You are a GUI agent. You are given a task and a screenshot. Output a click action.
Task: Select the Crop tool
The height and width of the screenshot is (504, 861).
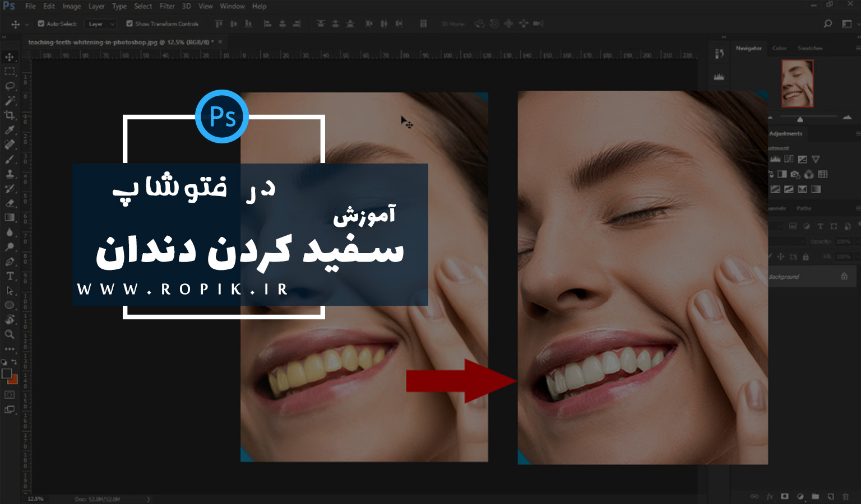click(x=10, y=115)
